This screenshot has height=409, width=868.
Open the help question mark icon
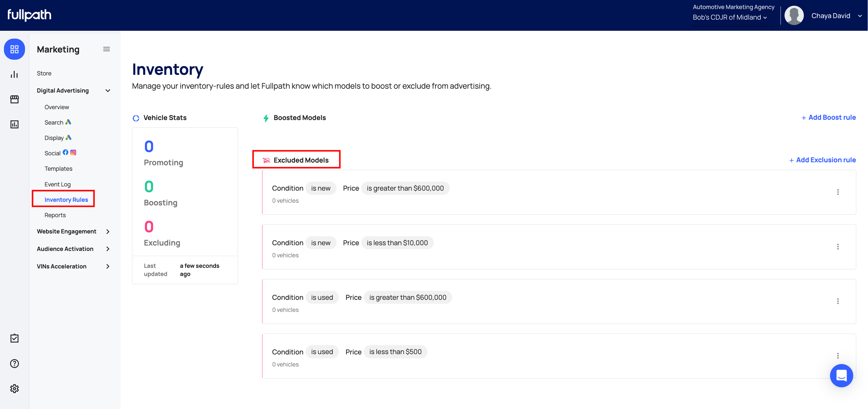coord(14,363)
